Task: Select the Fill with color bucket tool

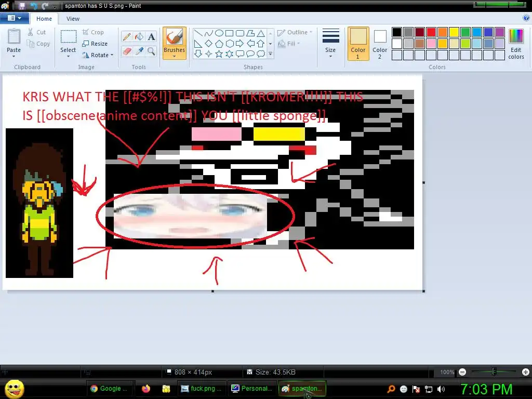Action: [139, 37]
